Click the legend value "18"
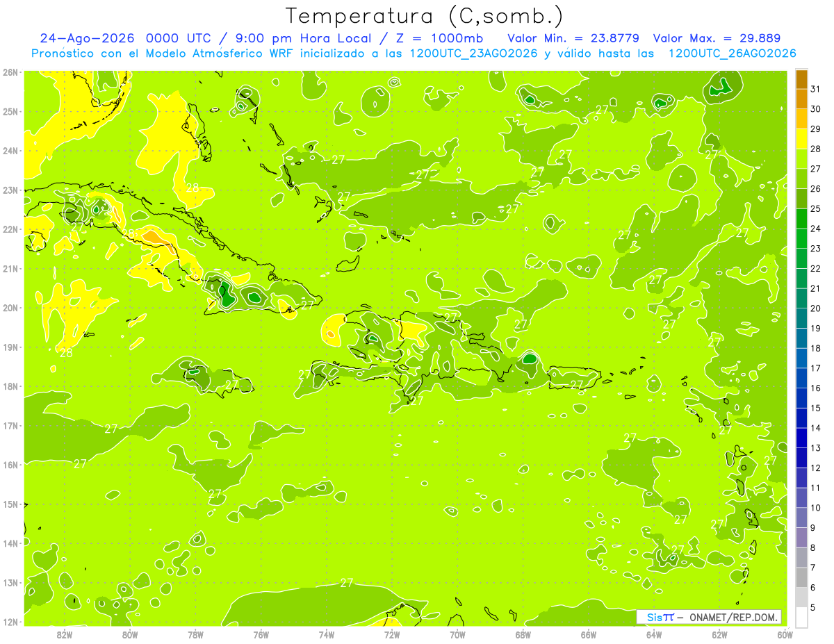 tap(815, 348)
